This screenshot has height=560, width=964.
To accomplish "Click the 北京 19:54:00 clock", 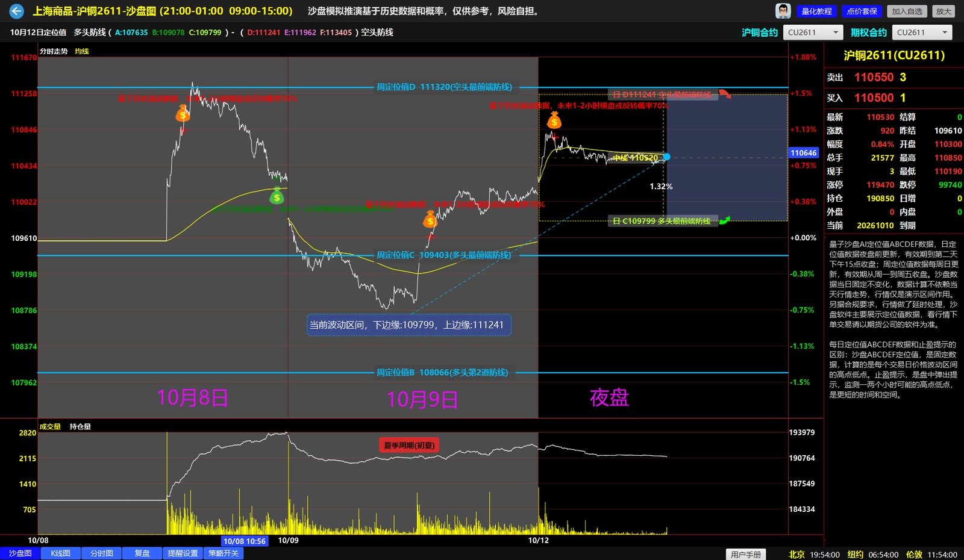I will [814, 555].
